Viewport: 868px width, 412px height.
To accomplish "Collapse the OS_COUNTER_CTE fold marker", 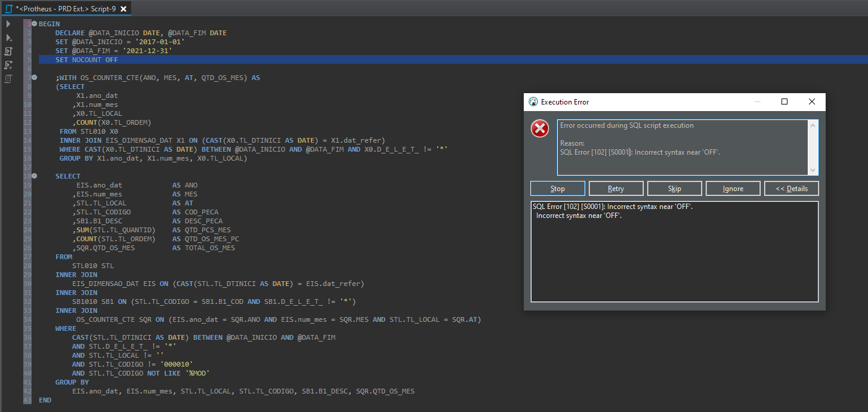I will click(34, 77).
